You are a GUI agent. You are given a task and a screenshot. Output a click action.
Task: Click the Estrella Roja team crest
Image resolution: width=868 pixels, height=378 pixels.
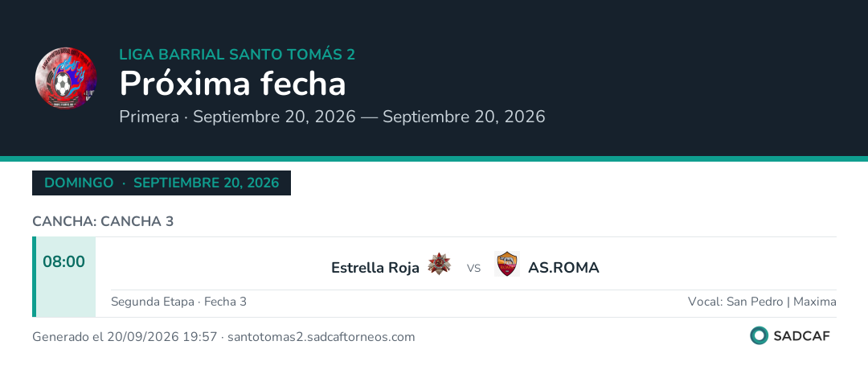pos(439,264)
